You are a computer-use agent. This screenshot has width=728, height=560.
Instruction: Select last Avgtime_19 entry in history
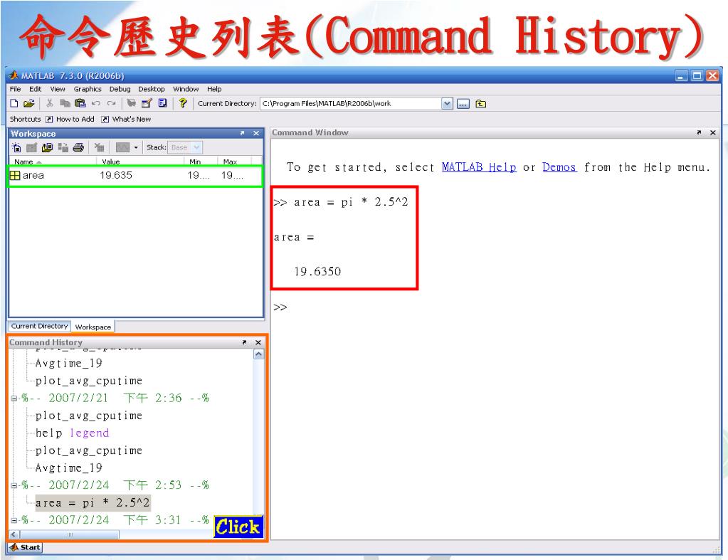click(69, 468)
